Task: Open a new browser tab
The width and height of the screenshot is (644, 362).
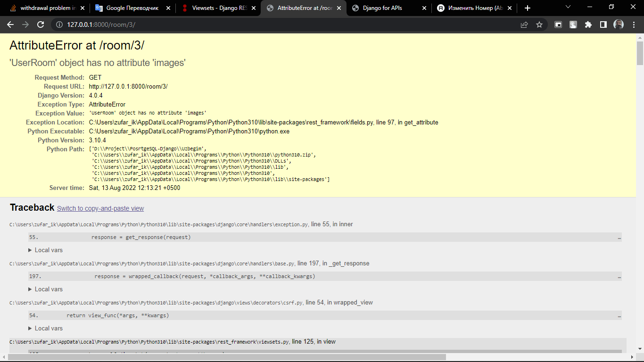Action: [528, 8]
